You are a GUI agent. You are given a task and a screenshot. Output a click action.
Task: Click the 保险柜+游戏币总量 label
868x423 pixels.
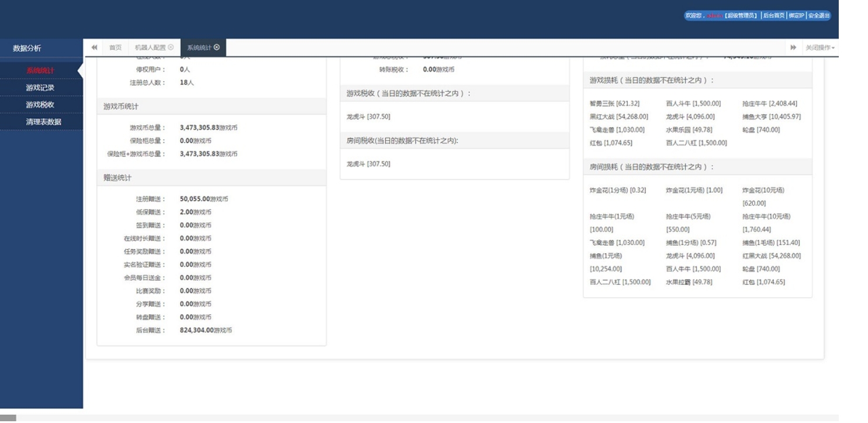tap(136, 154)
